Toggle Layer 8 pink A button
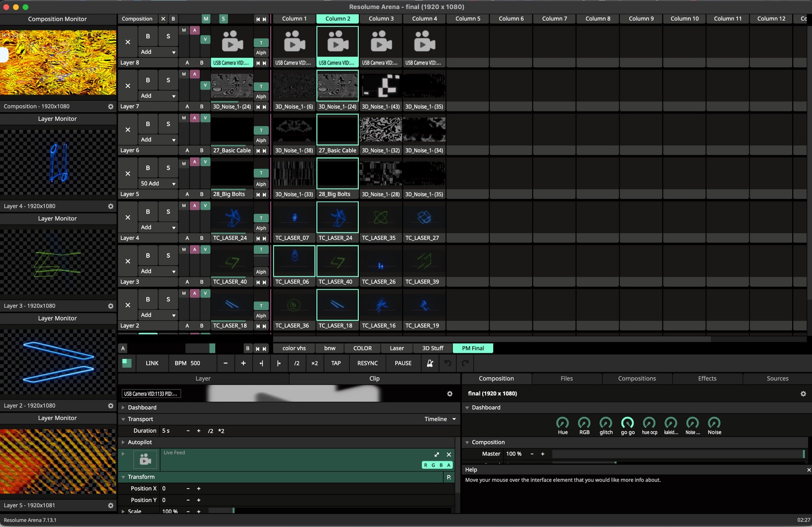The image size is (812, 527). 194,30
